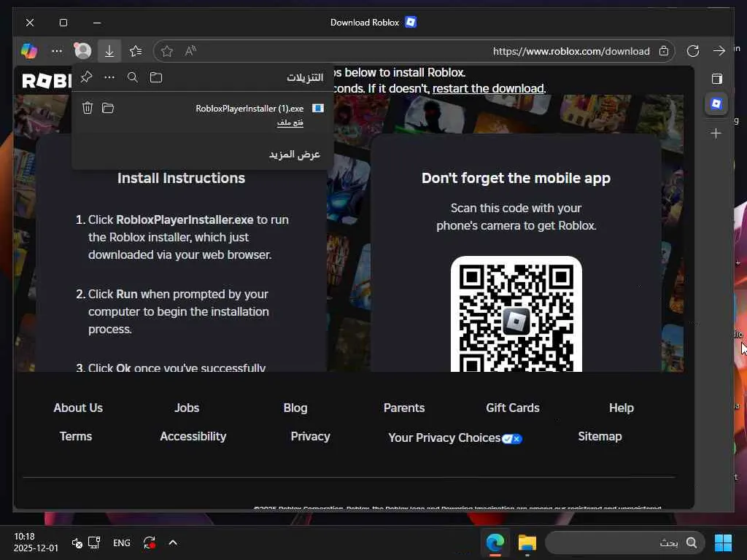Click the taskbar search box
747x560 pixels.
click(624, 542)
